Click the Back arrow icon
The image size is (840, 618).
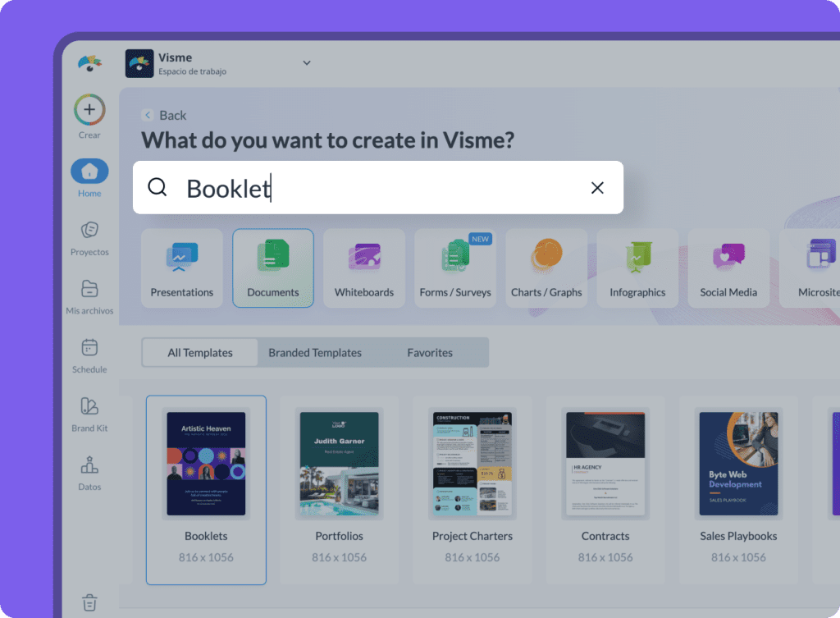tap(148, 115)
